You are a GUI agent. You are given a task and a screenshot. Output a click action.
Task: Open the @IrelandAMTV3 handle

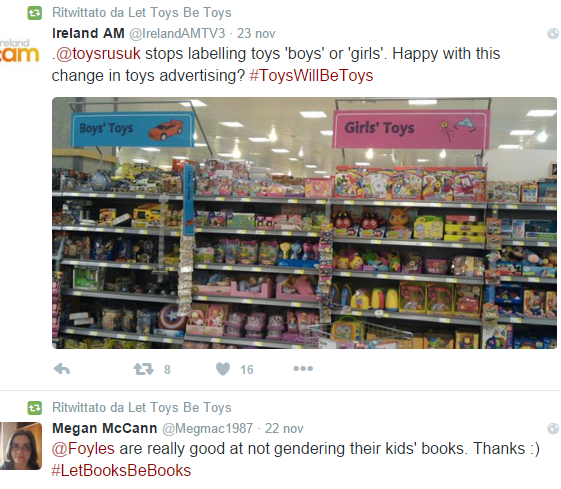pos(177,34)
